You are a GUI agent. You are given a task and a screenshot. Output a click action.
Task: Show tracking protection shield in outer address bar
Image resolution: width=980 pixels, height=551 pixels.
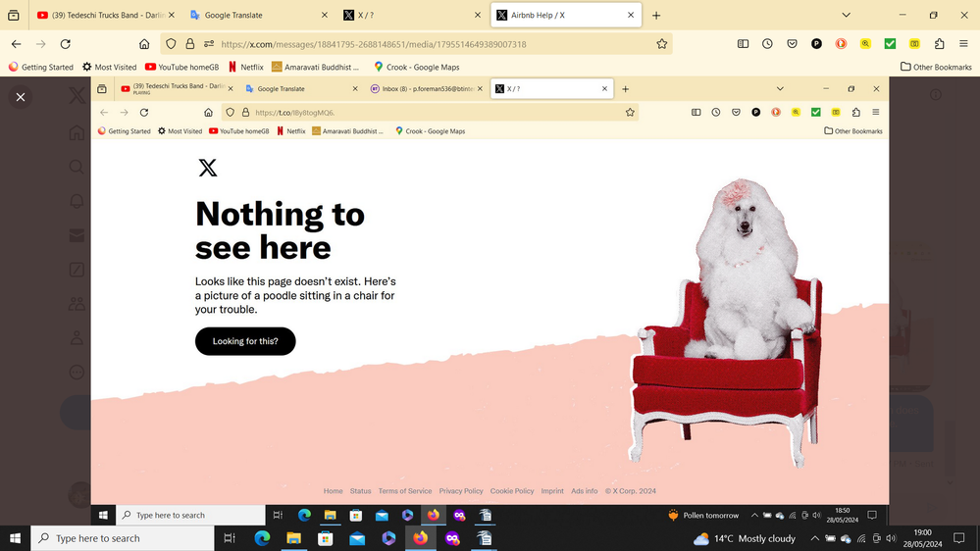point(171,44)
